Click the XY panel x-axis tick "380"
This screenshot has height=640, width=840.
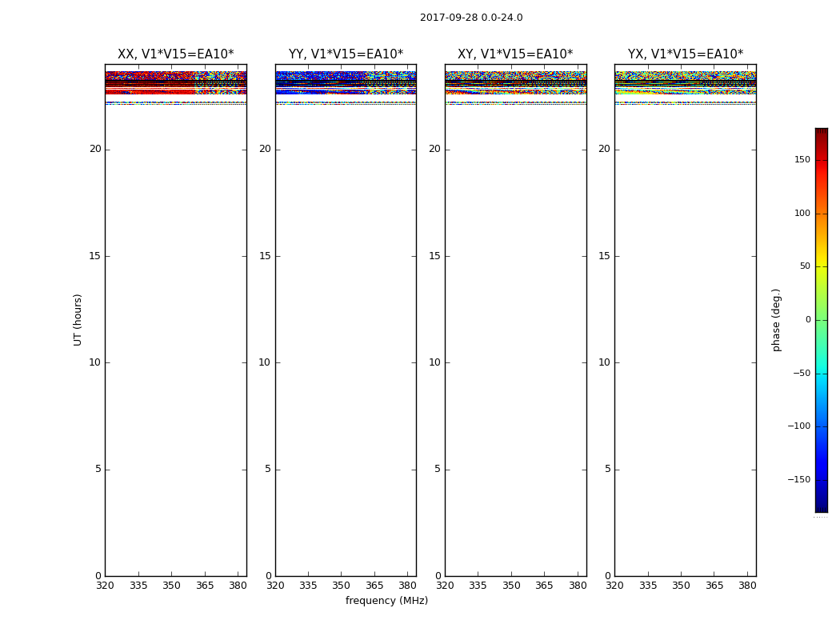[578, 586]
